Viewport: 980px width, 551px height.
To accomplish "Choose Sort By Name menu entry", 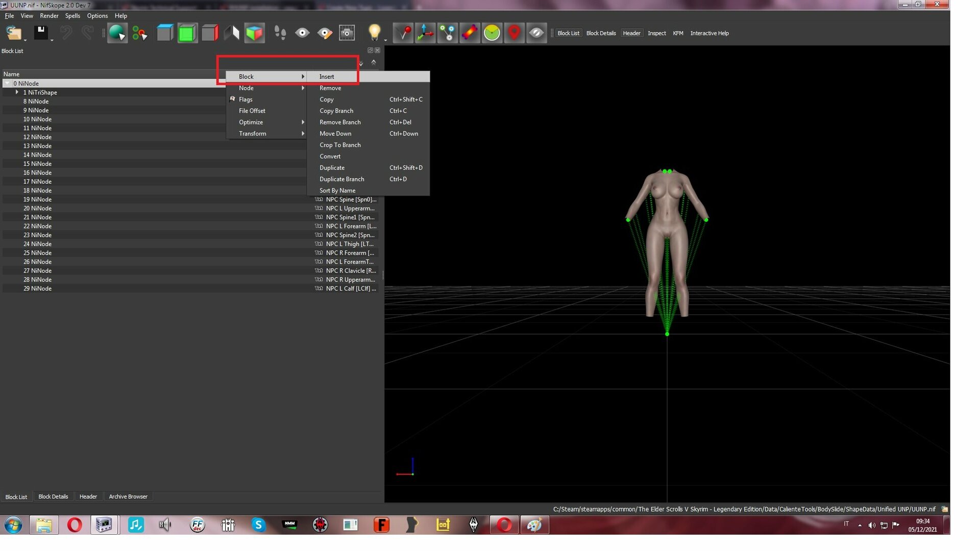I will 368,190.
